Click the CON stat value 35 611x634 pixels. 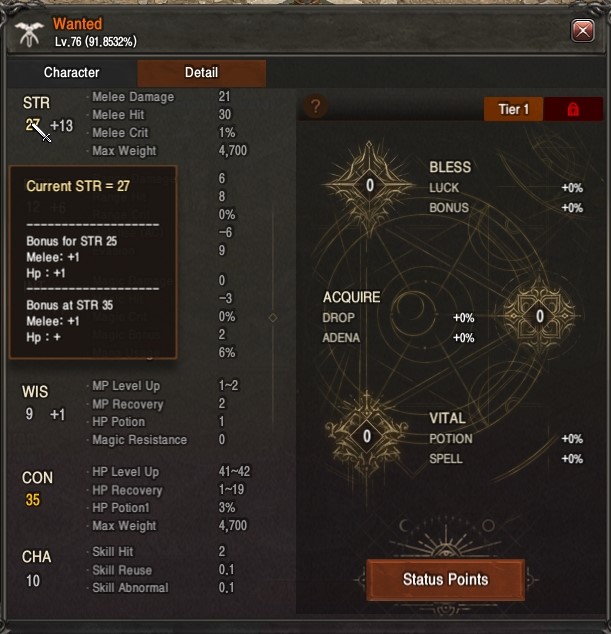point(33,500)
